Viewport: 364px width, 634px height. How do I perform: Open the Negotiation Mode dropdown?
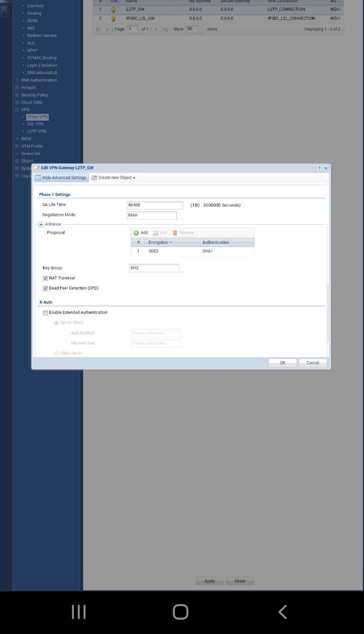155,215
